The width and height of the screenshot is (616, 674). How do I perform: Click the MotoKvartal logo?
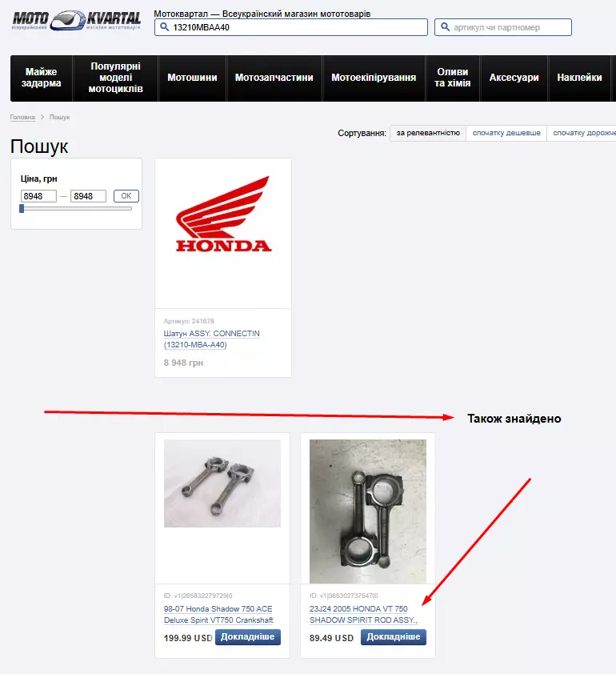pyautogui.click(x=77, y=20)
